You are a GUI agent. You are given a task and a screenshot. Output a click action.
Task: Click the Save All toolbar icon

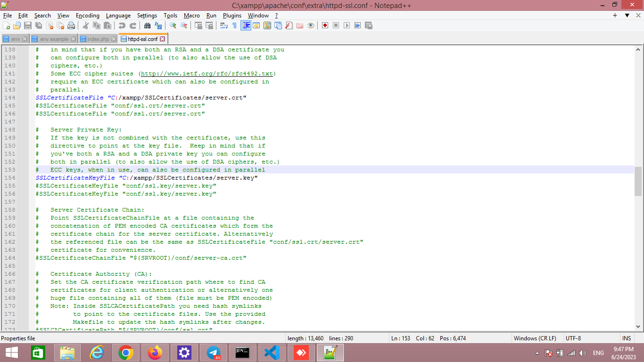pyautogui.click(x=38, y=25)
